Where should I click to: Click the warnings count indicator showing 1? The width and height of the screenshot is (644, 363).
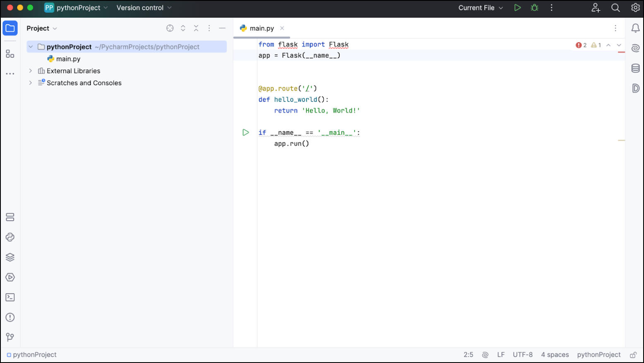point(596,45)
